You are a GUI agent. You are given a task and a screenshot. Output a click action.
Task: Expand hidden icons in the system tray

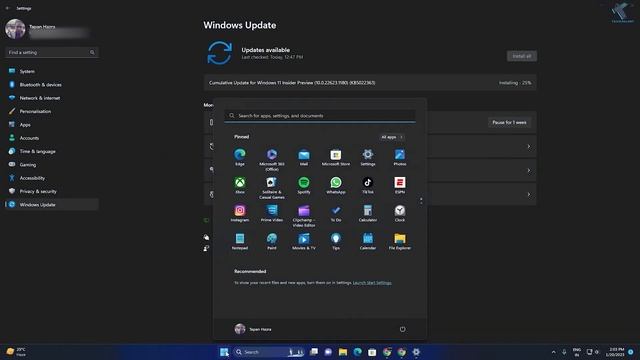pos(553,352)
